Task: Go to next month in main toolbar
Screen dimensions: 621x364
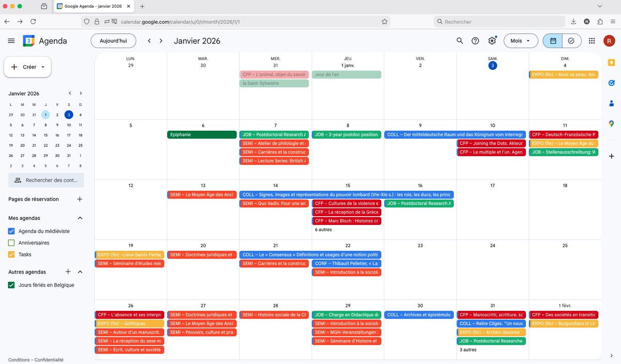Action: tap(161, 41)
